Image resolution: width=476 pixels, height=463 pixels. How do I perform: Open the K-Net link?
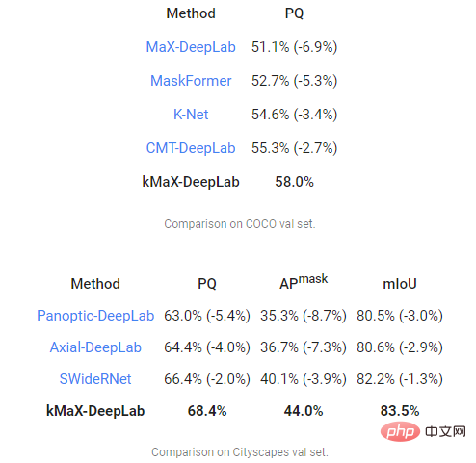point(191,115)
